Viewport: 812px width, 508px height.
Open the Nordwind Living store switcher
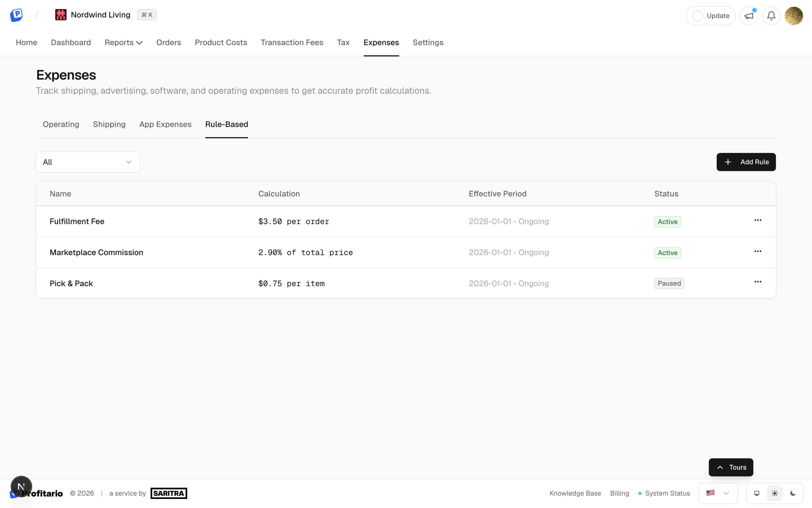tap(92, 15)
